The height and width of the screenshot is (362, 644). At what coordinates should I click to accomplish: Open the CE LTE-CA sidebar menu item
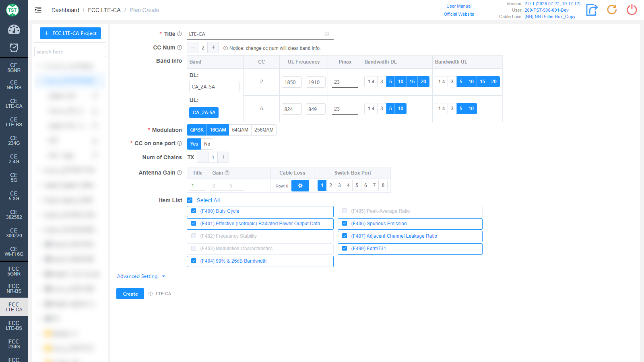pyautogui.click(x=14, y=103)
